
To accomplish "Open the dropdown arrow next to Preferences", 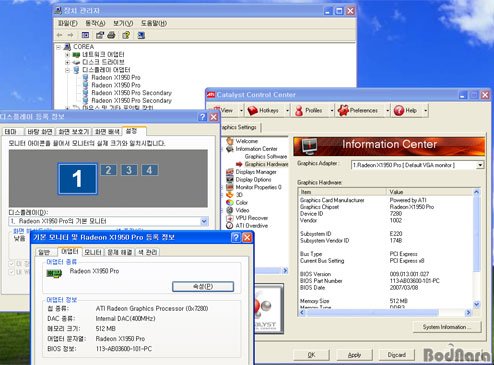I will 388,110.
